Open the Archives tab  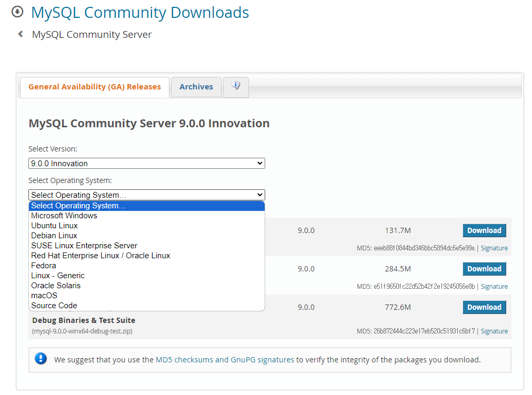pyautogui.click(x=196, y=87)
